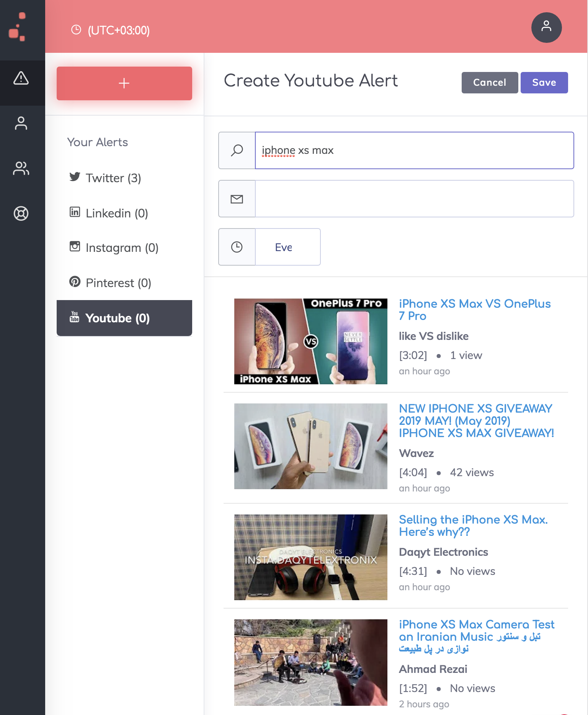Screen dimensions: 588x715
Task: Click the Create Youtube Alert title
Action: coord(311,81)
